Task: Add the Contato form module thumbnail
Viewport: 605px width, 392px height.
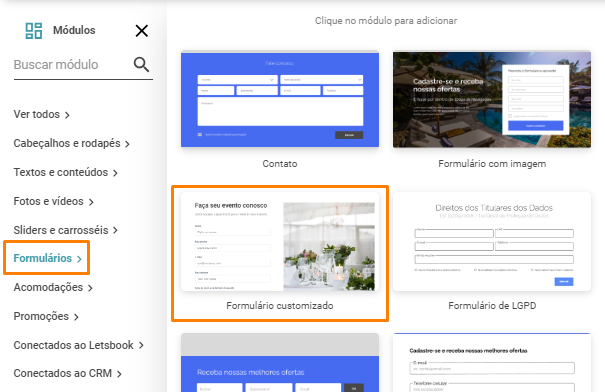Action: pyautogui.click(x=280, y=99)
